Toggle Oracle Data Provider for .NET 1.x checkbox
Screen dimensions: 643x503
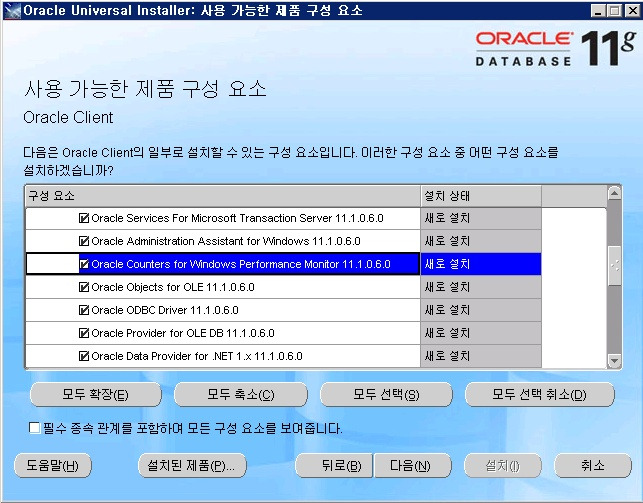[84, 356]
